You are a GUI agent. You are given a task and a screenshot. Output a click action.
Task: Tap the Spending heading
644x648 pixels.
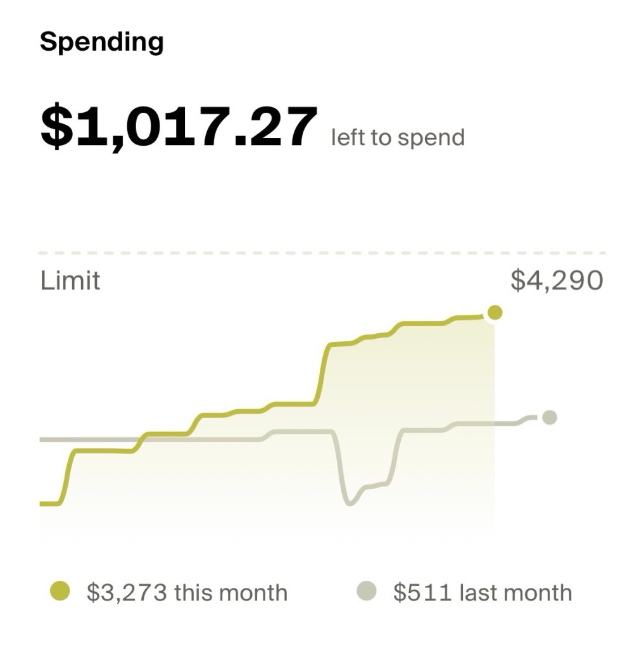coord(101,42)
